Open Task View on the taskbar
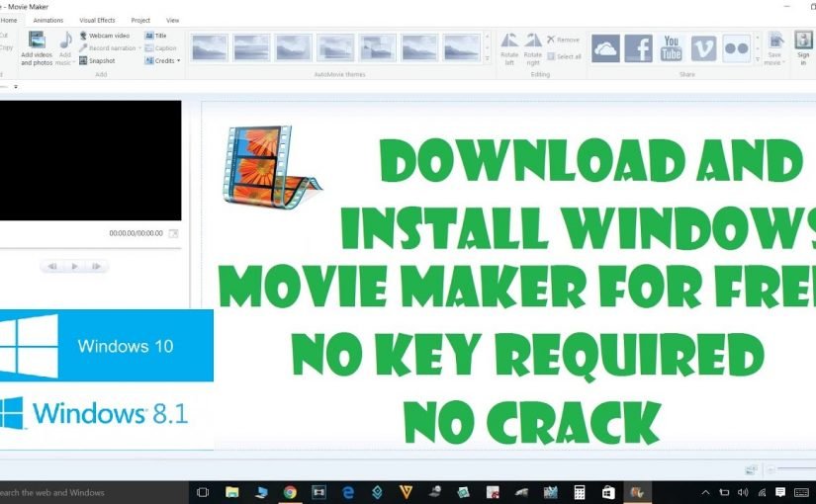Image resolution: width=816 pixels, height=504 pixels. coord(203,492)
